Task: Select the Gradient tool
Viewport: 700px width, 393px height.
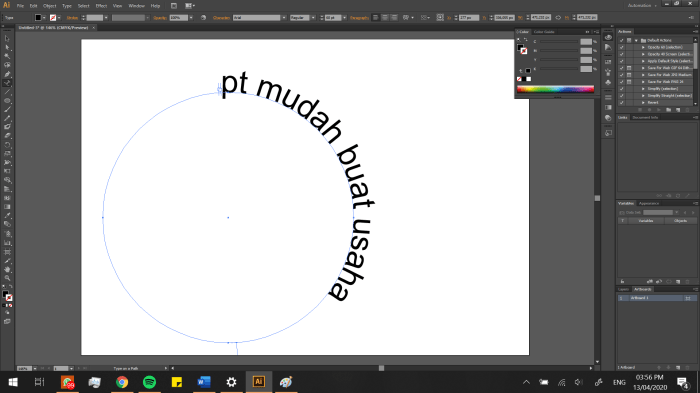Action: coord(7,207)
